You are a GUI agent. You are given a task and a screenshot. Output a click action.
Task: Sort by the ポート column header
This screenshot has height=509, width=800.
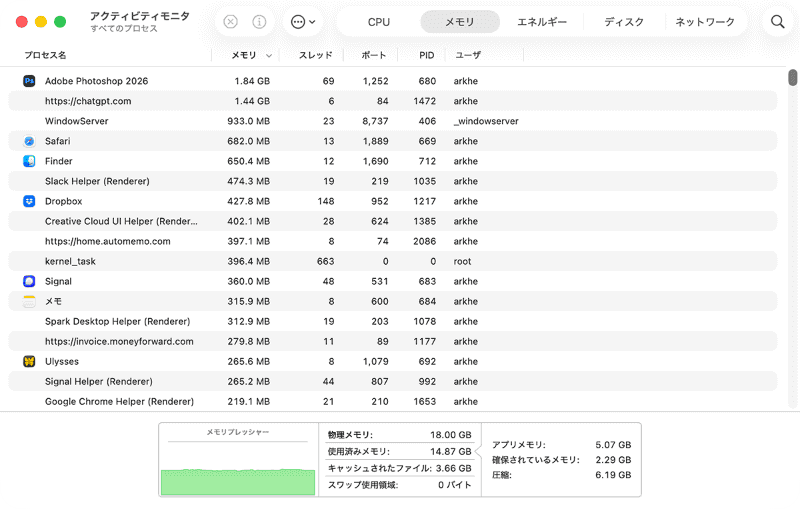[x=373, y=55]
